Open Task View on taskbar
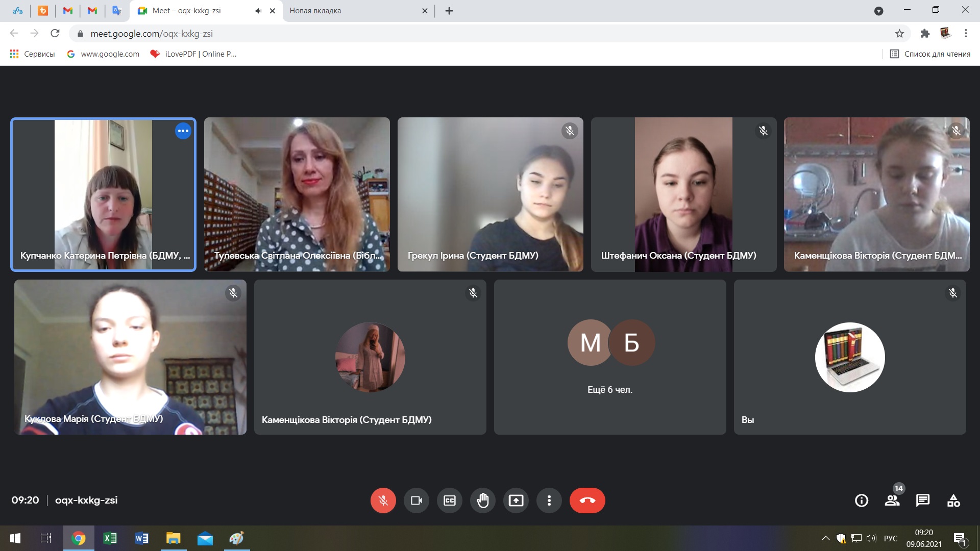 tap(46, 538)
